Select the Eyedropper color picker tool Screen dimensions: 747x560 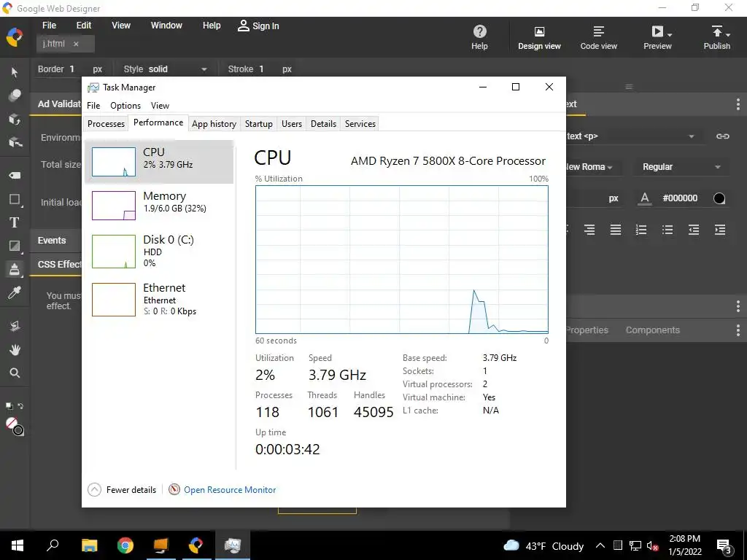click(x=15, y=292)
